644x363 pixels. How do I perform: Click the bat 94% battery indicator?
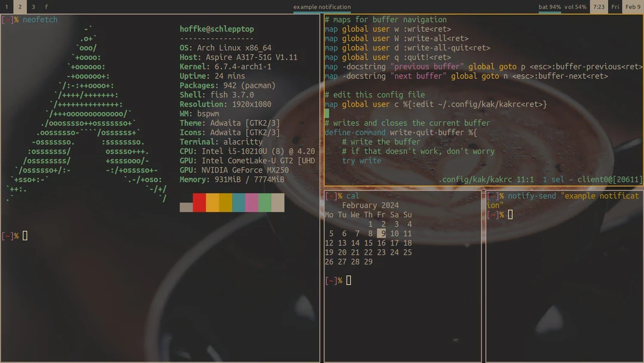tap(550, 7)
